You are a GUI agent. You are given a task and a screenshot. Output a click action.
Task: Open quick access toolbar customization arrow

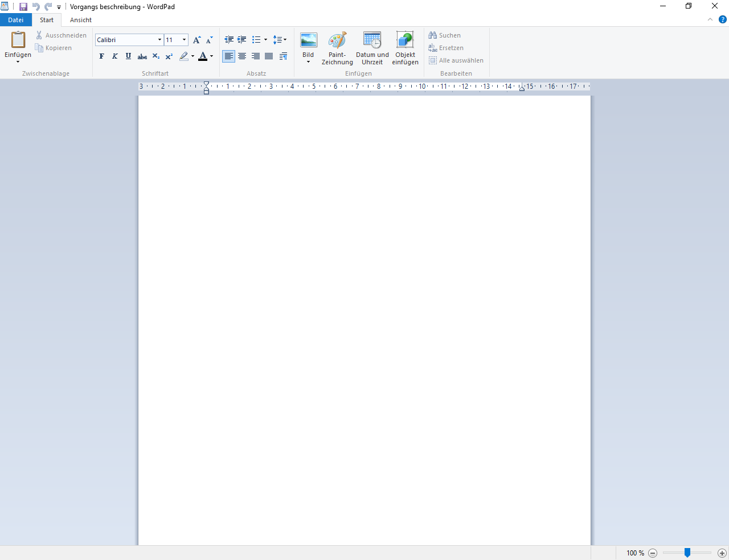pyautogui.click(x=59, y=7)
